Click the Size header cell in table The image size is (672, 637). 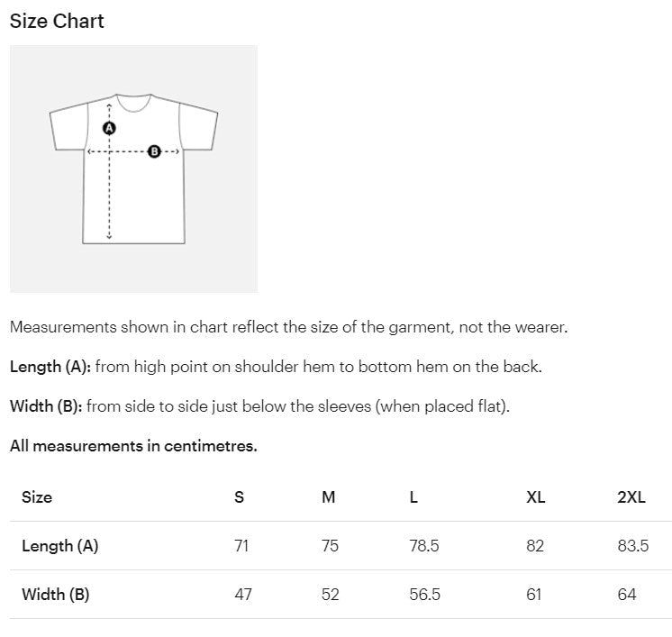point(37,497)
